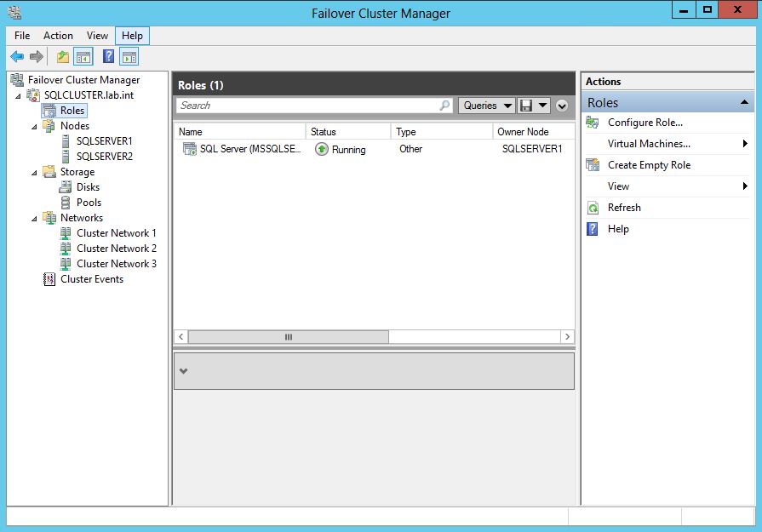Click the Storage folder icon in tree

49,171
